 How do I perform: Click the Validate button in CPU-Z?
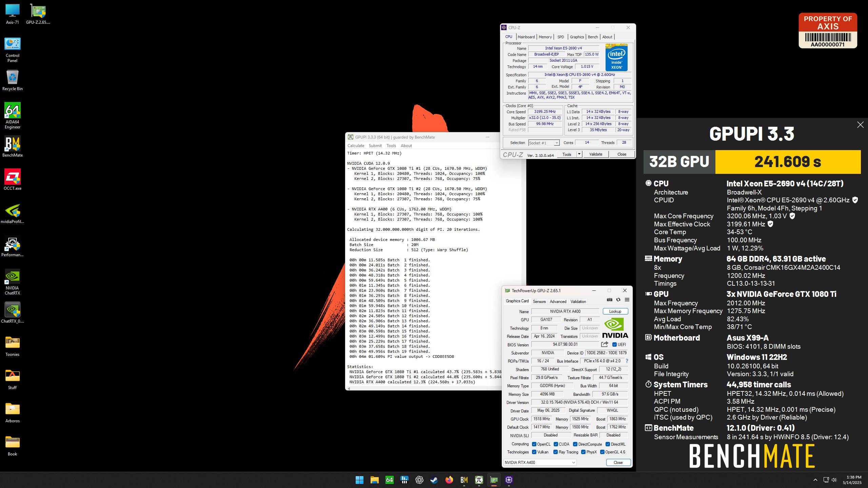[x=596, y=154]
